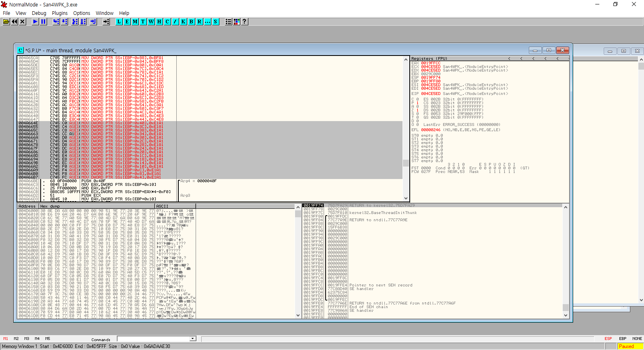Click the stack pane scroll-down arrow

[x=566, y=315]
